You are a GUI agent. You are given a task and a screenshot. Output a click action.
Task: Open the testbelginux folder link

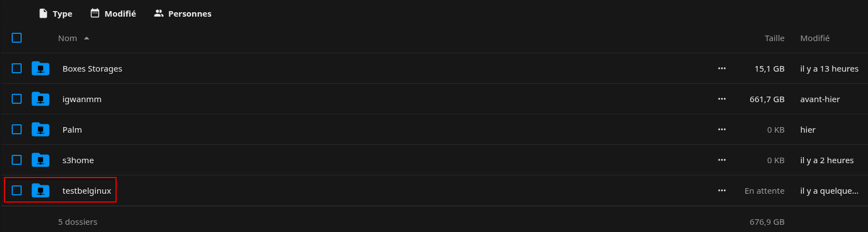click(87, 191)
